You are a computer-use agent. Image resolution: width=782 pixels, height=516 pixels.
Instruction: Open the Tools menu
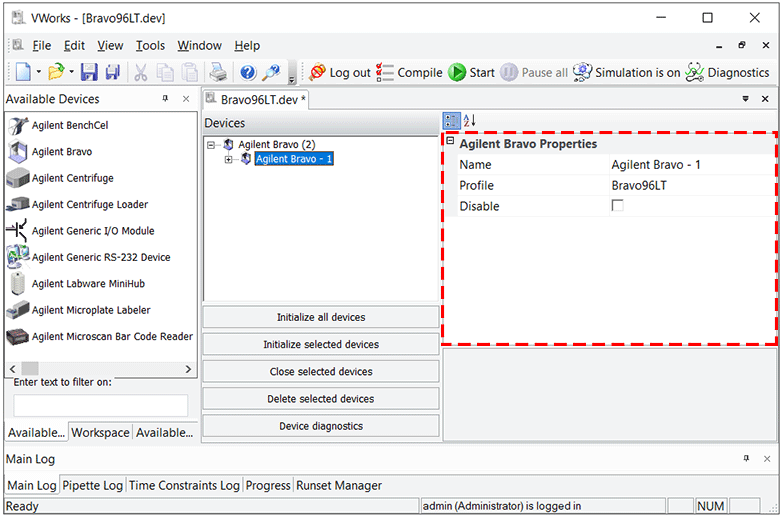[151, 46]
